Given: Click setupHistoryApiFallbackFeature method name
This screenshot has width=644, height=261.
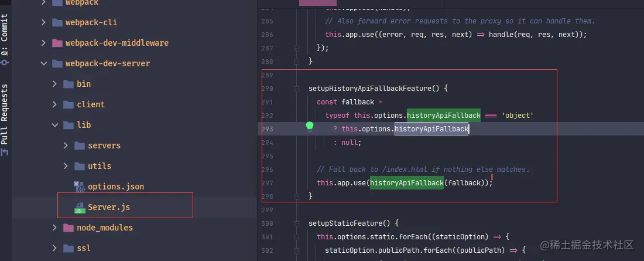Looking at the screenshot, I should (369, 89).
